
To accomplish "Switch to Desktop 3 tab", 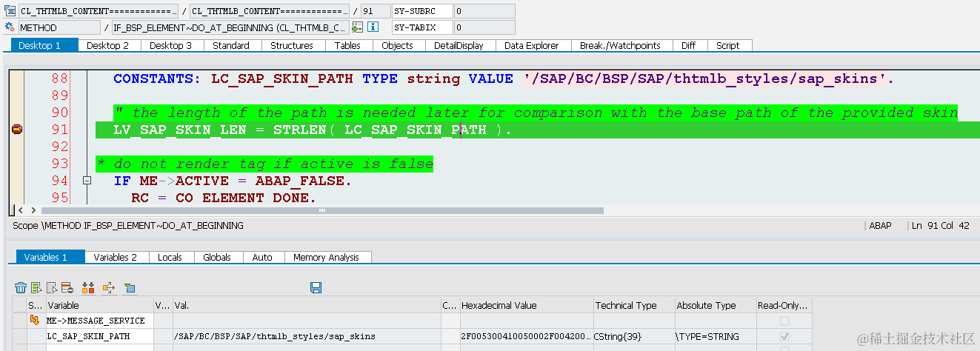I will pyautogui.click(x=171, y=45).
